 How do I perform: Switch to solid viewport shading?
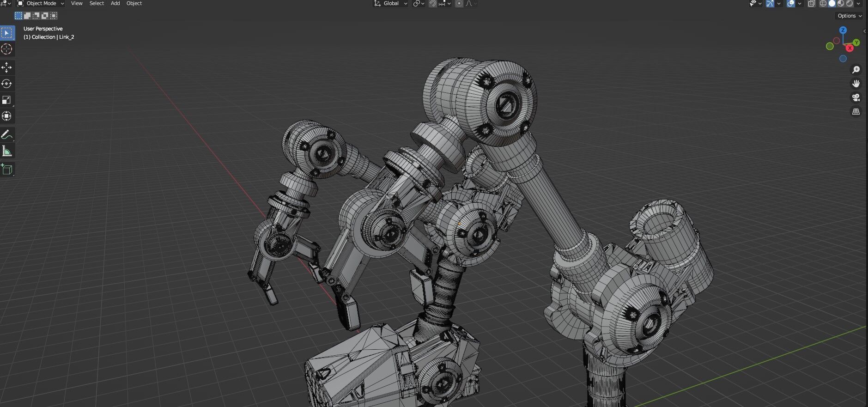[x=832, y=3]
